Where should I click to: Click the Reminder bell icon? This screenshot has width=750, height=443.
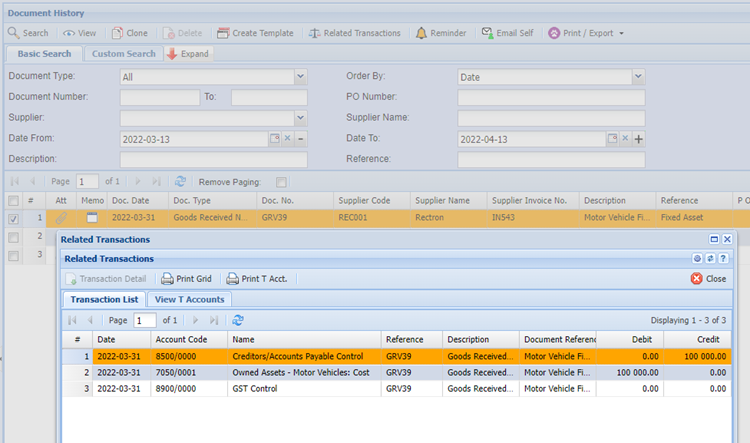[421, 33]
